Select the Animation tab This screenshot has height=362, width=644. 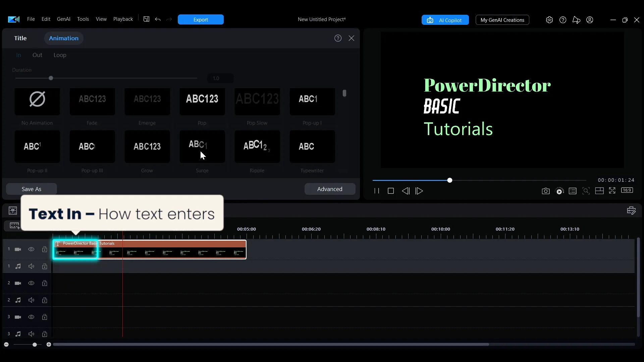click(x=64, y=38)
